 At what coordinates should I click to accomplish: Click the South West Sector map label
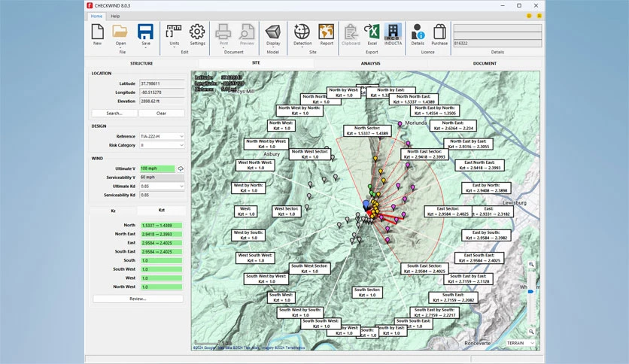click(x=309, y=268)
